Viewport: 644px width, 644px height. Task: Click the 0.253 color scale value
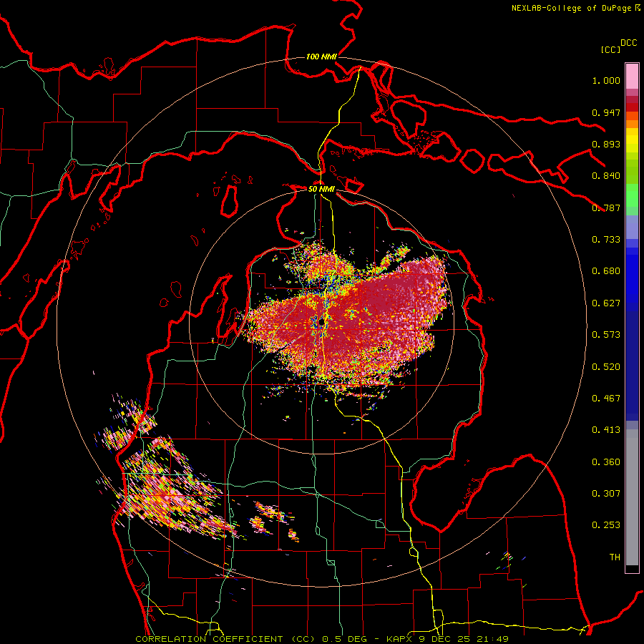(606, 525)
